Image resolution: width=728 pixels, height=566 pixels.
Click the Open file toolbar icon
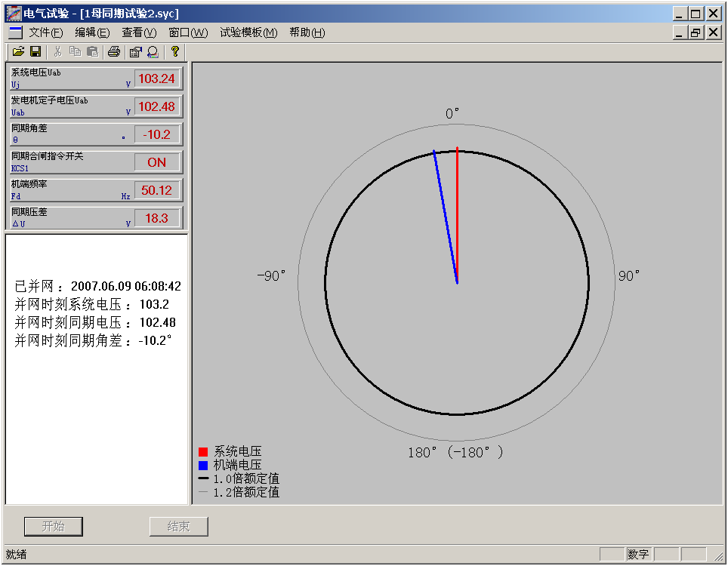pyautogui.click(x=18, y=51)
